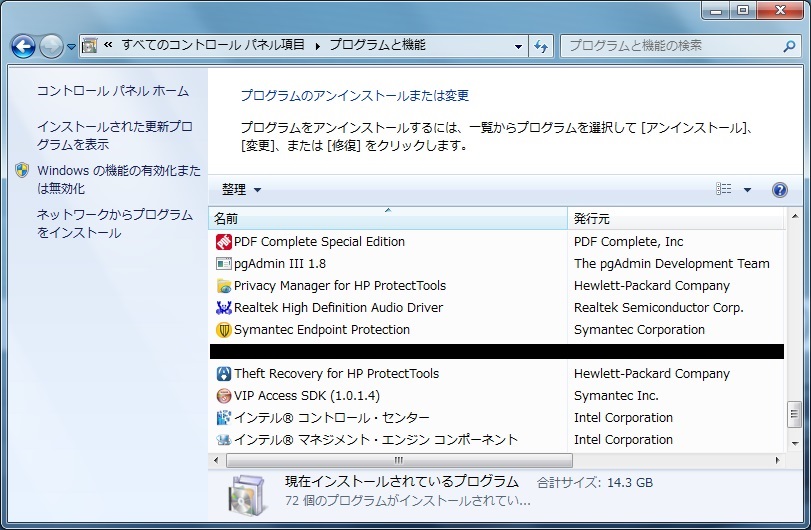The image size is (811, 530).
Task: Expand the view options dropdown arrow
Action: 747,190
